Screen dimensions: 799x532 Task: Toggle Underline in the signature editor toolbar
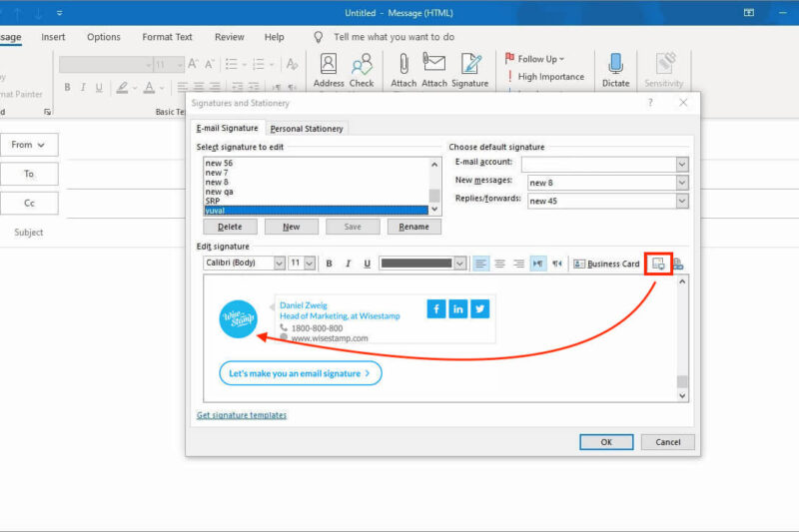pyautogui.click(x=368, y=264)
